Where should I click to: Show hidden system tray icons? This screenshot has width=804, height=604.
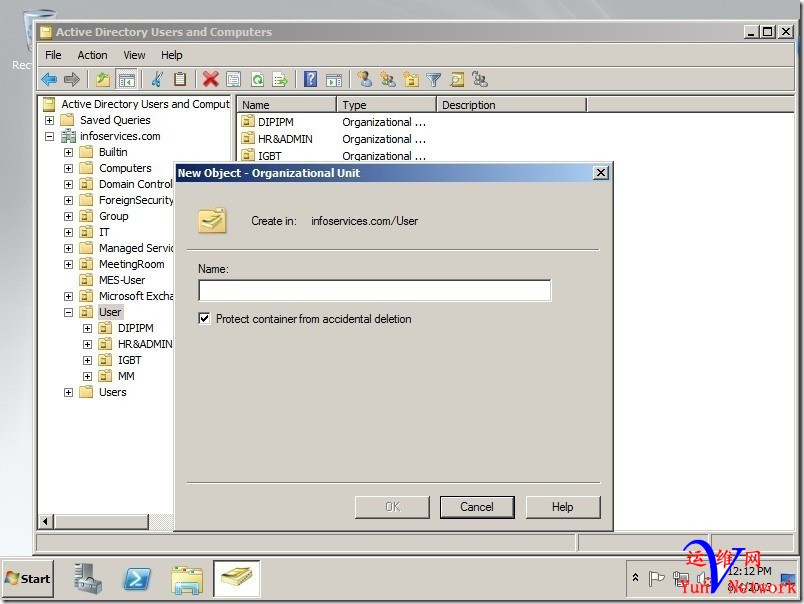tap(635, 577)
